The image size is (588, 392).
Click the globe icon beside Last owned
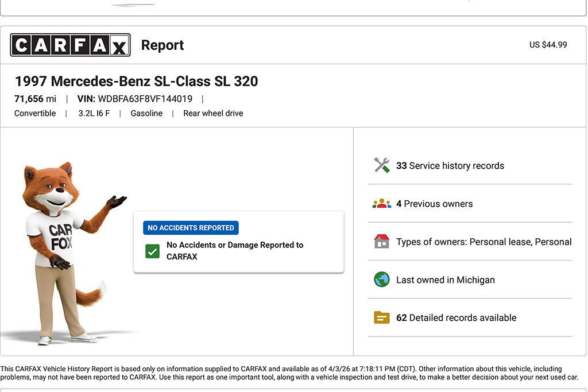(381, 280)
